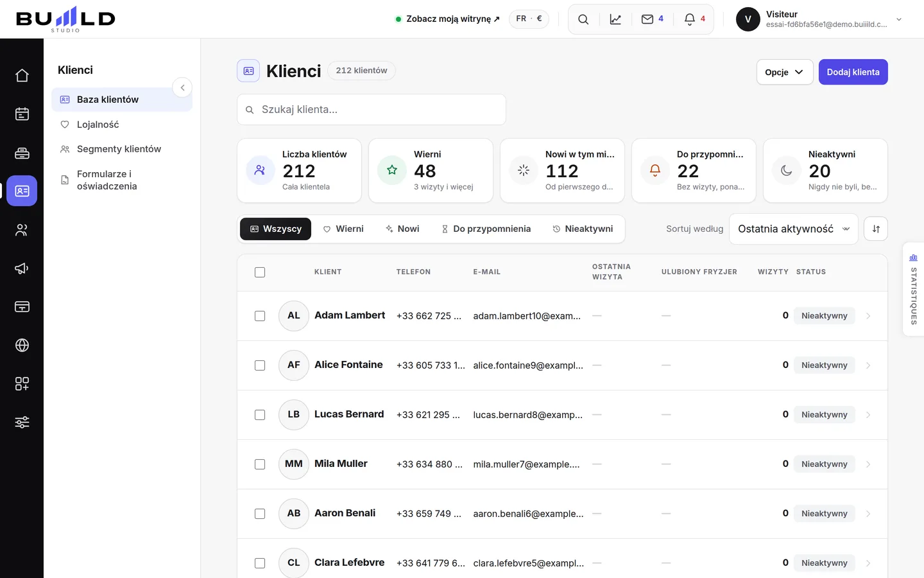Open the megaphone marketing icon

tap(22, 268)
